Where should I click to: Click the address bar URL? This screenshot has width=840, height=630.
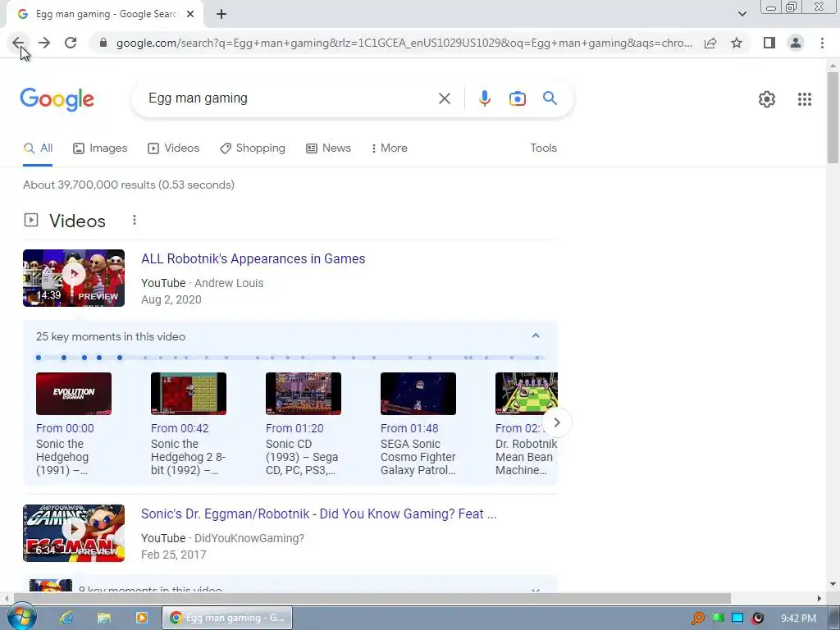[404, 43]
